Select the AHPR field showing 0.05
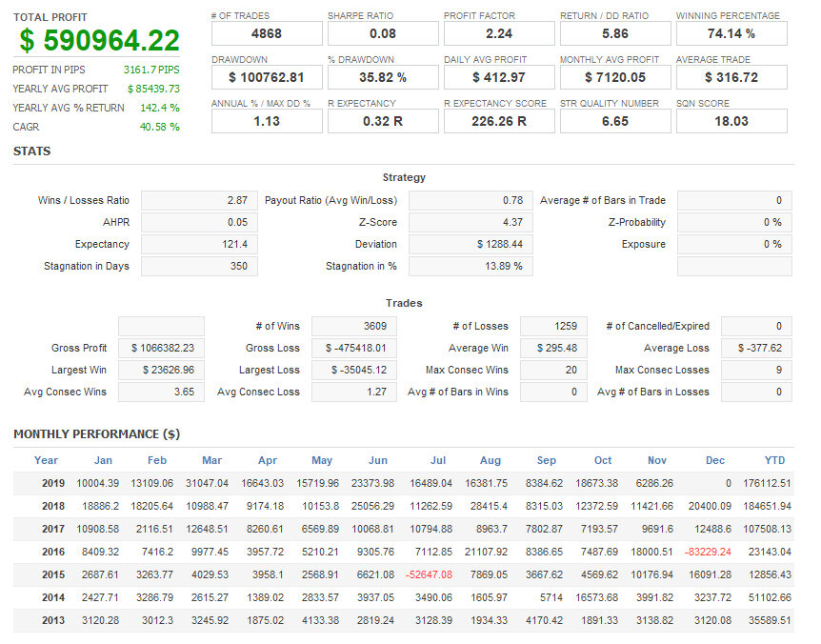 199,223
